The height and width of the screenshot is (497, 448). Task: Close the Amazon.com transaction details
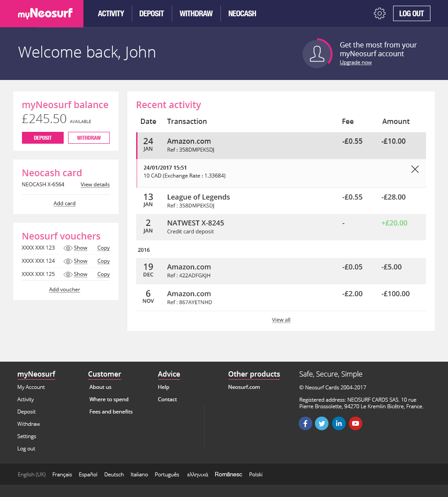415,169
